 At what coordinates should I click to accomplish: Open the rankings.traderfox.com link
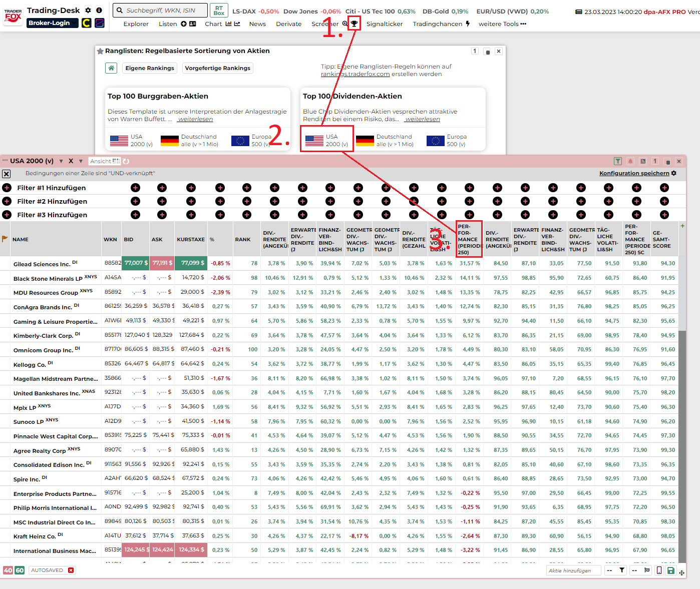(355, 74)
